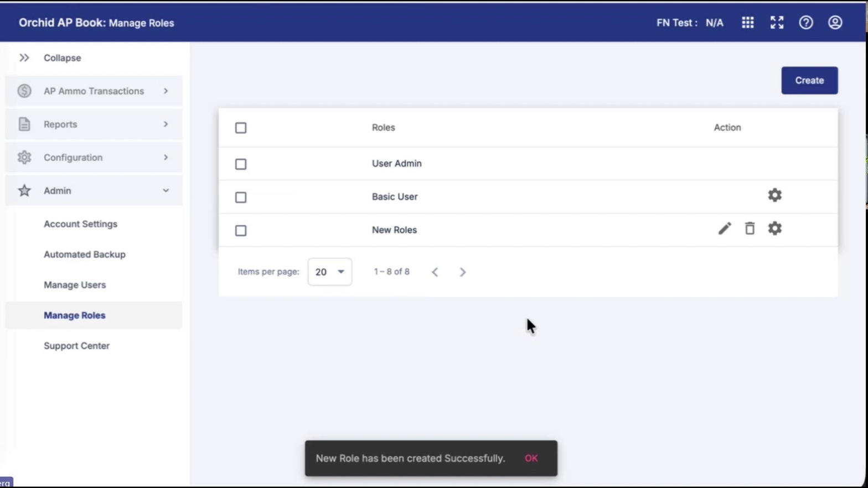Open the apps grid icon
This screenshot has height=488, width=868.
[x=747, y=23]
